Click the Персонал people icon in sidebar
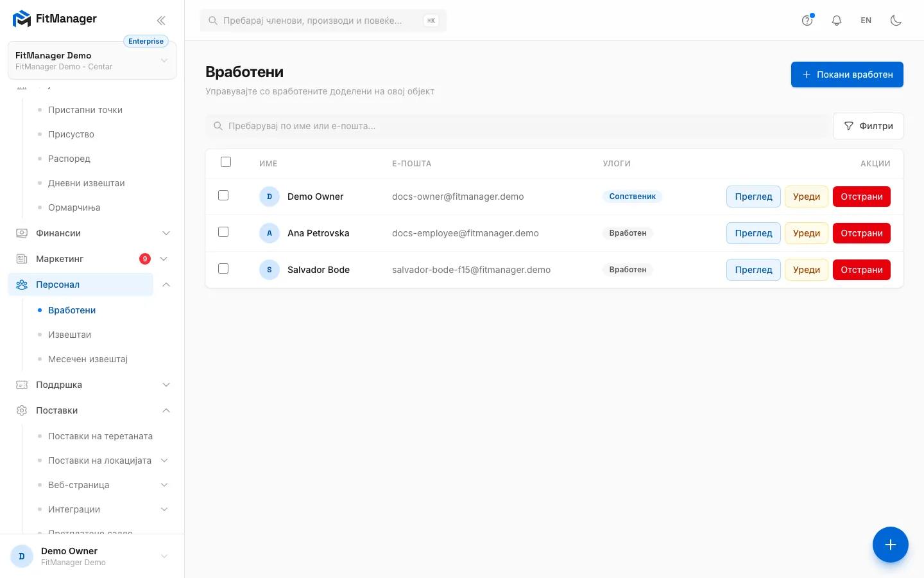 [22, 285]
